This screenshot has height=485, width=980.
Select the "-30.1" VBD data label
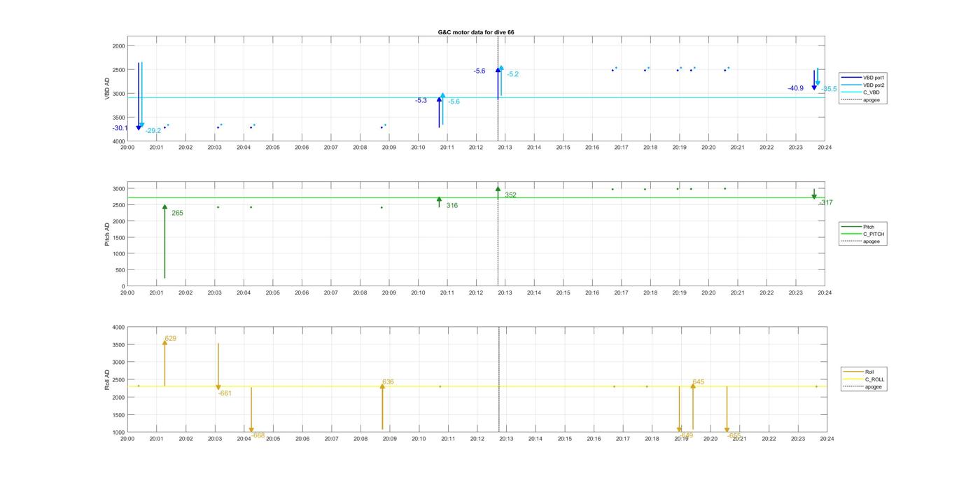click(120, 128)
